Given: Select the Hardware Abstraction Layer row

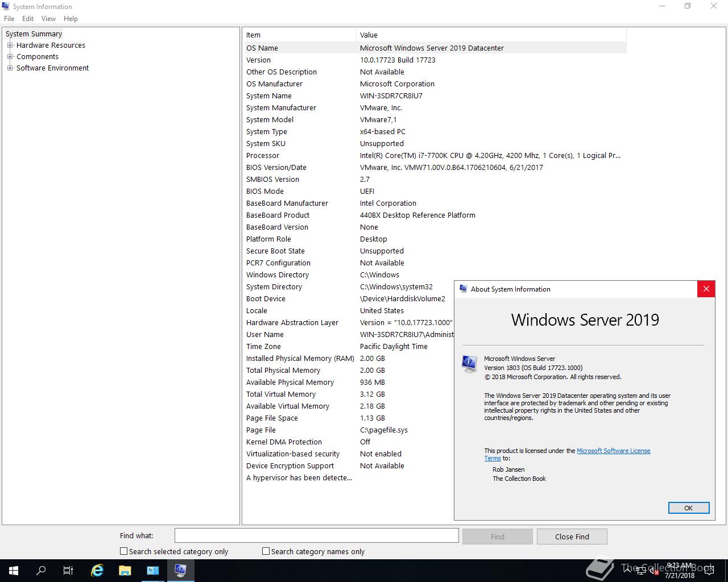Looking at the screenshot, I should pyautogui.click(x=349, y=322).
